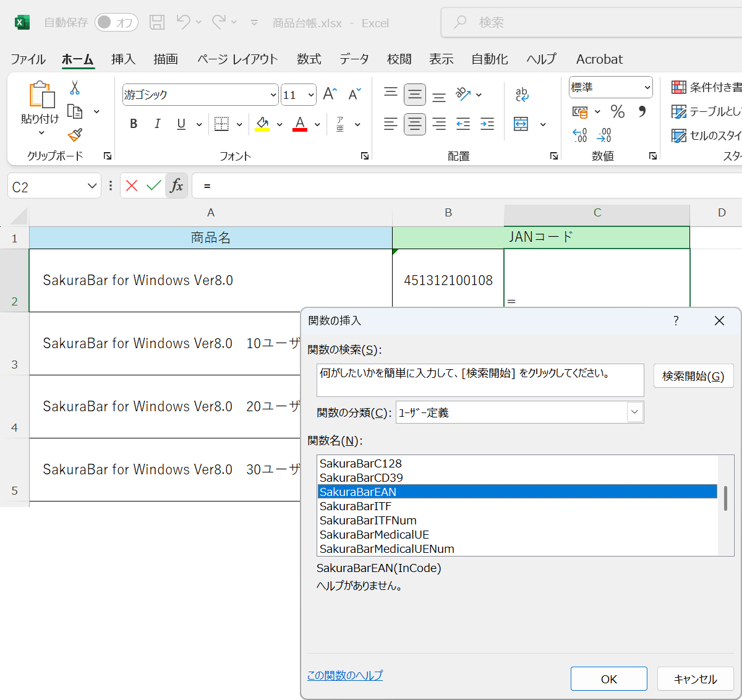
Task: Pick the red font color swatch
Action: tap(300, 128)
